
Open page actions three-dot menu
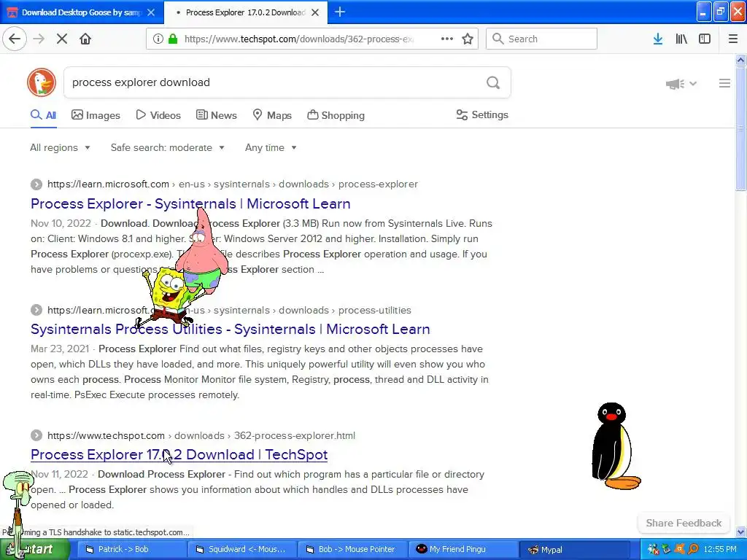click(447, 39)
